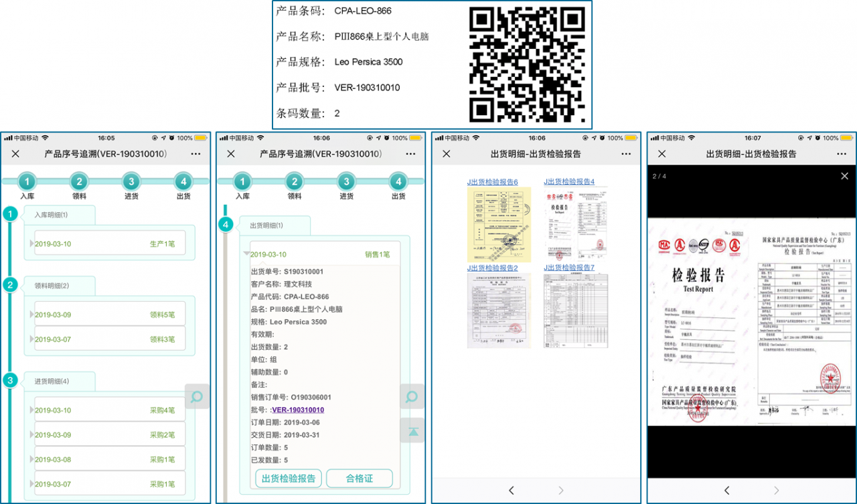The width and height of the screenshot is (857, 504).
Task: Select step 4 出货 in first phone
Action: 183,187
